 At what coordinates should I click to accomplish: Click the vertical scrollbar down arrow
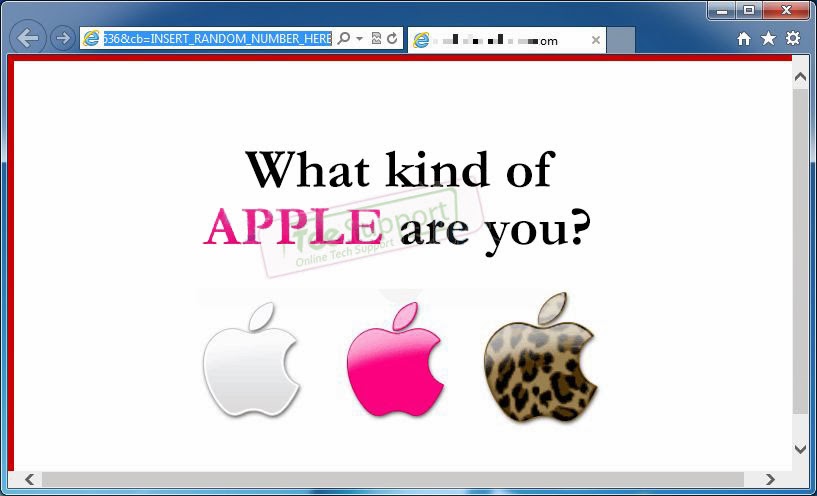(x=800, y=449)
